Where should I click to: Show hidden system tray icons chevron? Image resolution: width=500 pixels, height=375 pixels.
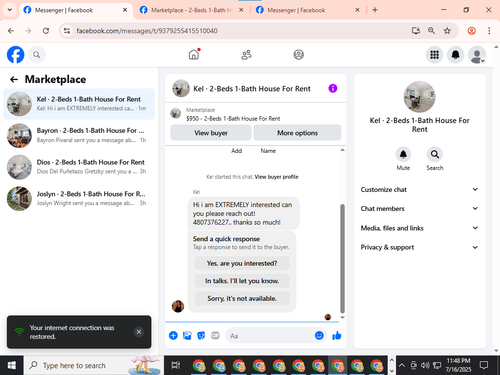(402, 365)
